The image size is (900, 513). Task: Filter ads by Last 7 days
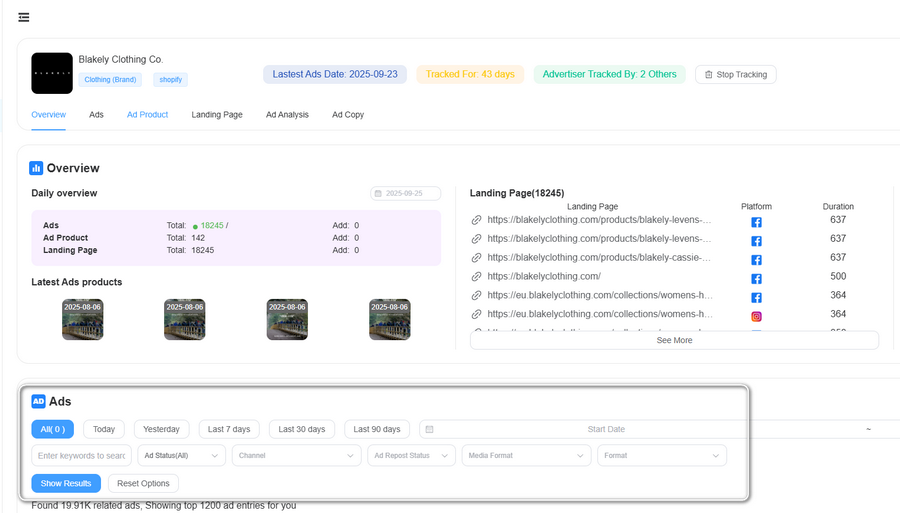click(229, 429)
